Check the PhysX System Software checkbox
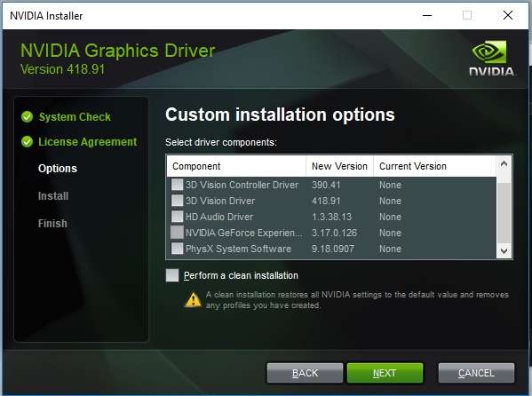The width and height of the screenshot is (532, 396). [177, 249]
